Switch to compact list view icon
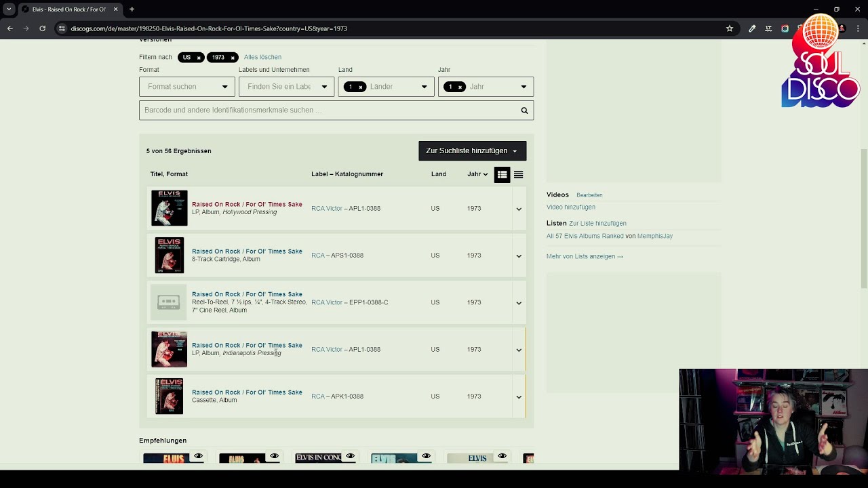Viewport: 868px width, 488px height. (519, 175)
